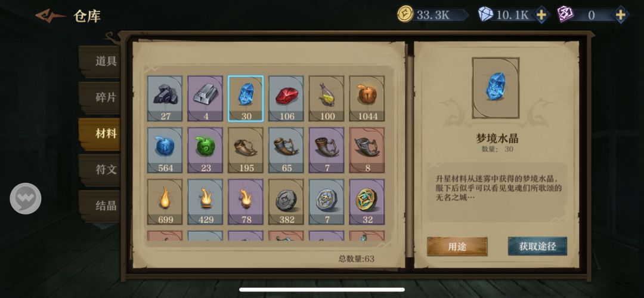This screenshot has width=644, height=298.
Task: Select the horn item with 195
Action: [x=246, y=150]
